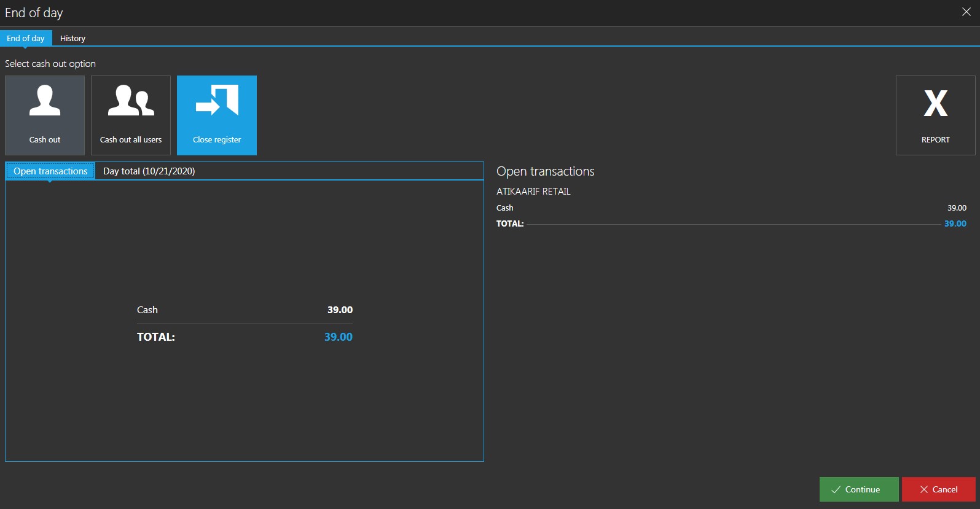Image resolution: width=980 pixels, height=509 pixels.
Task: Click the Open transactions heading on the right
Action: click(x=545, y=171)
